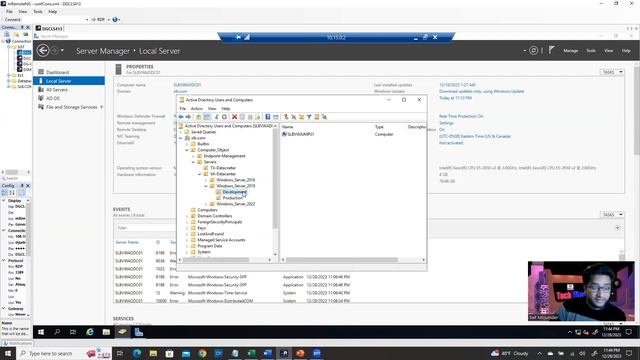Open Microsoft Edge from the local taskbar
Viewport: 640px width, 360px height.
(137, 353)
